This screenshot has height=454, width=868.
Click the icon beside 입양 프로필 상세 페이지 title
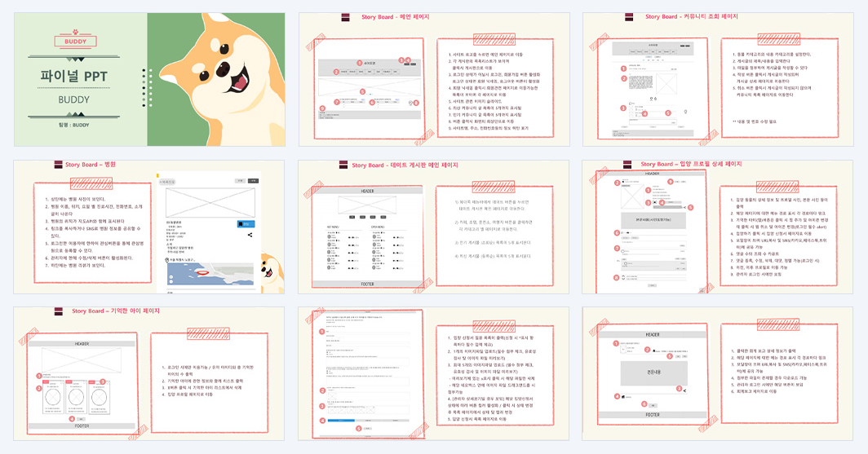tap(627, 164)
